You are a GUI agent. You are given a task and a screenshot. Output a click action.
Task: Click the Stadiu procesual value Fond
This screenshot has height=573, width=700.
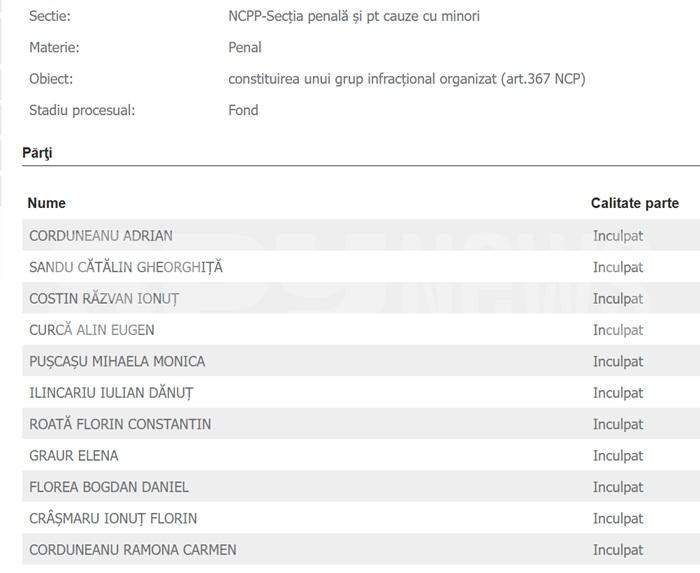click(243, 110)
